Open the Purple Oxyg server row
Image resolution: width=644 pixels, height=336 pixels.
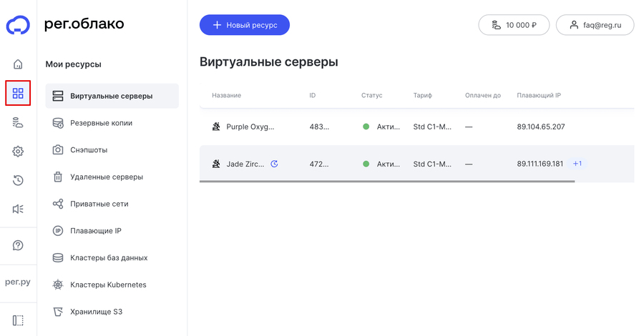point(250,127)
